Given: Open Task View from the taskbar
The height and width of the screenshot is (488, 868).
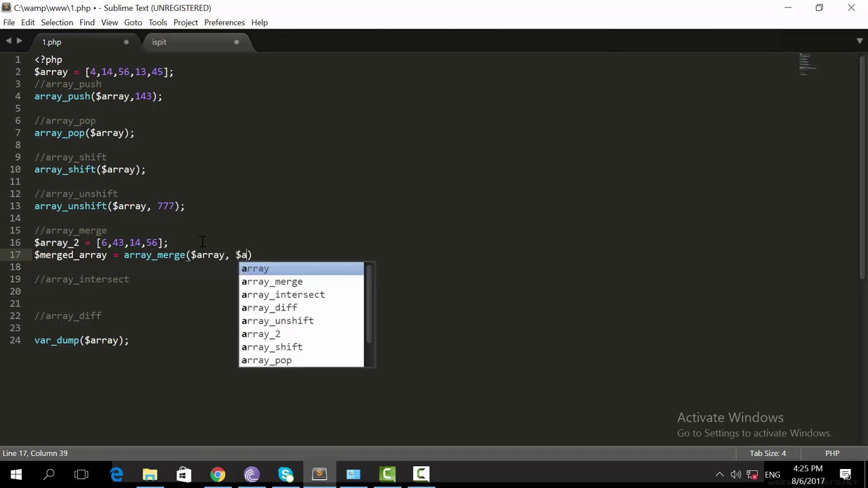Looking at the screenshot, I should pos(81,474).
